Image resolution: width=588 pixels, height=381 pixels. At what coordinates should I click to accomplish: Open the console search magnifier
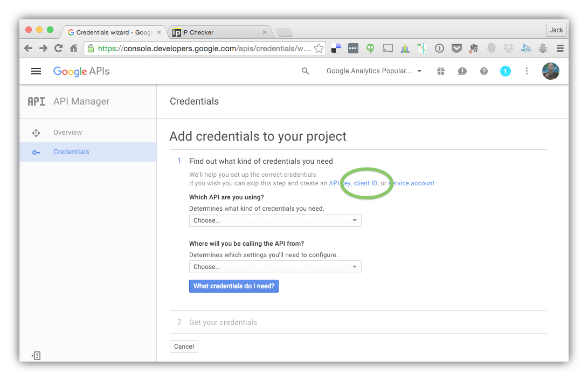coord(305,71)
